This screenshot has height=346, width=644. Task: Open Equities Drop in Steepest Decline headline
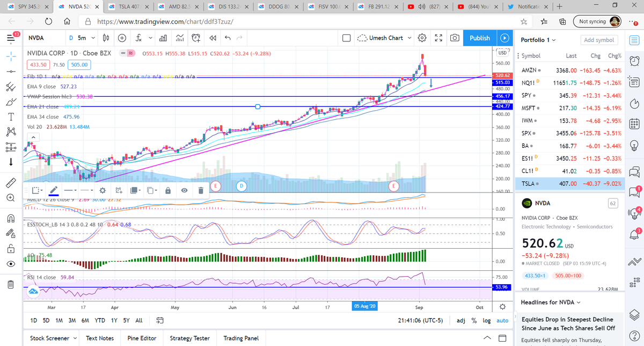tap(568, 323)
